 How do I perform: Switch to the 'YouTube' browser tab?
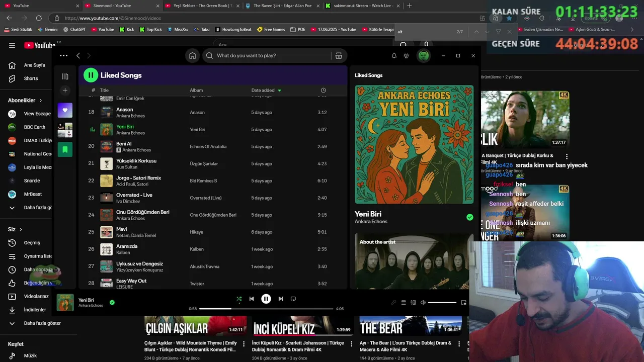(41, 6)
